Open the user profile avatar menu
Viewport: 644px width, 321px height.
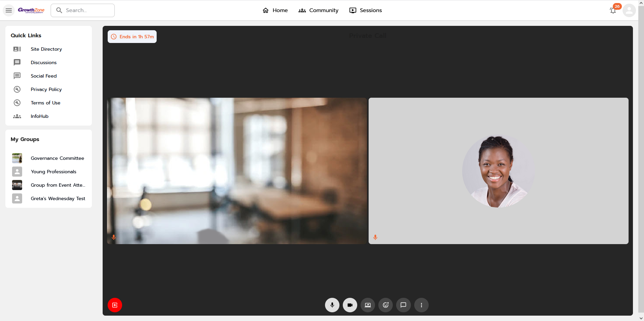(629, 10)
